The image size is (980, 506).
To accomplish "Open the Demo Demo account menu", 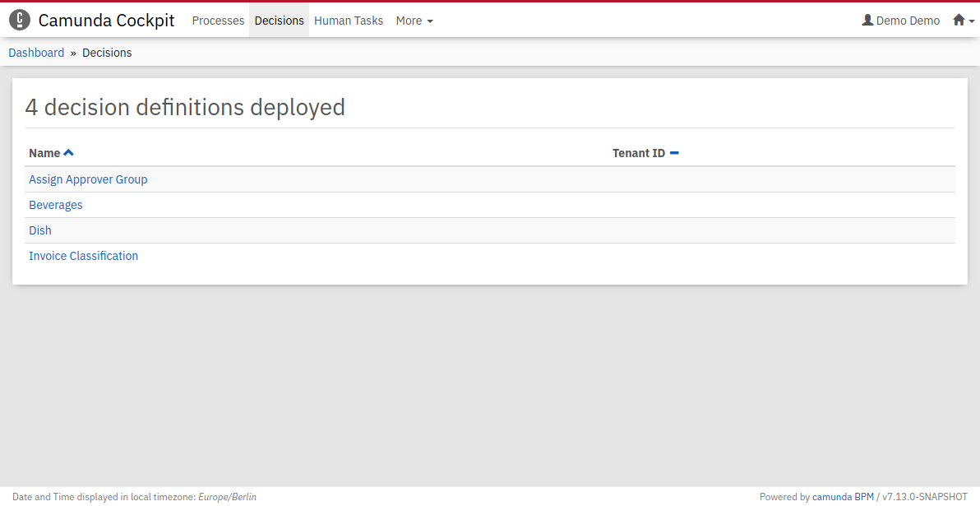I will coord(908,21).
